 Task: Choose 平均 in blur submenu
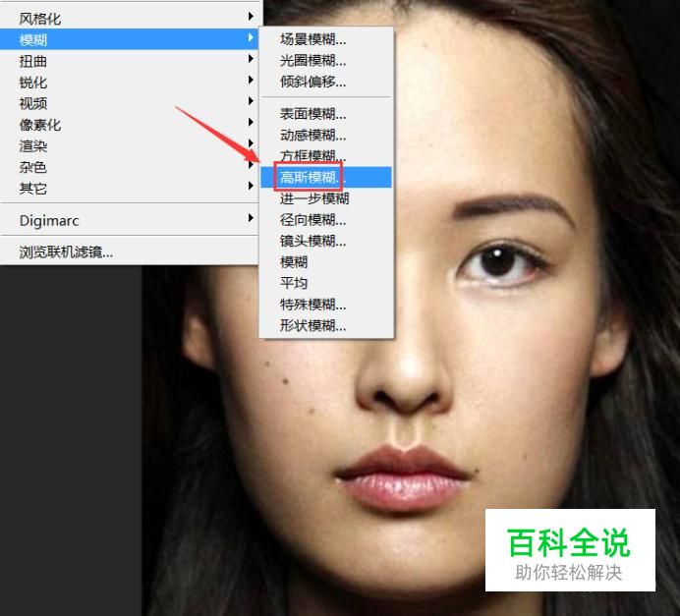click(326, 283)
